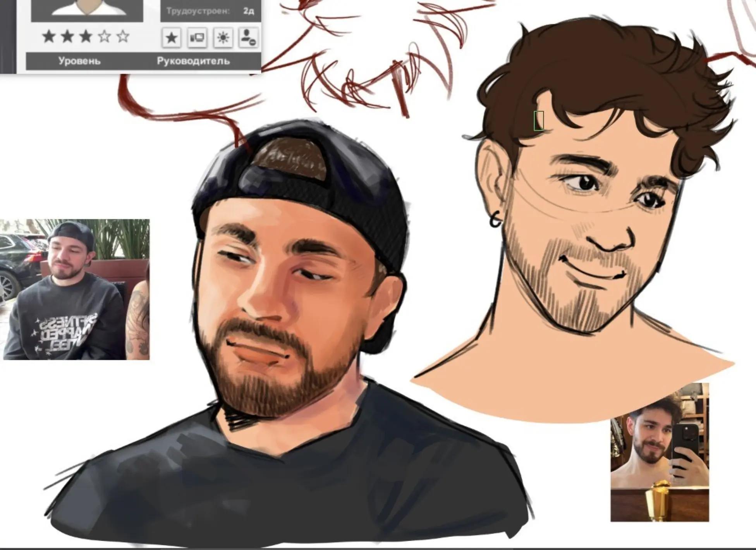Screen dimensions: 756x550
Task: Click the fifth empty rating star
Action: coord(123,36)
